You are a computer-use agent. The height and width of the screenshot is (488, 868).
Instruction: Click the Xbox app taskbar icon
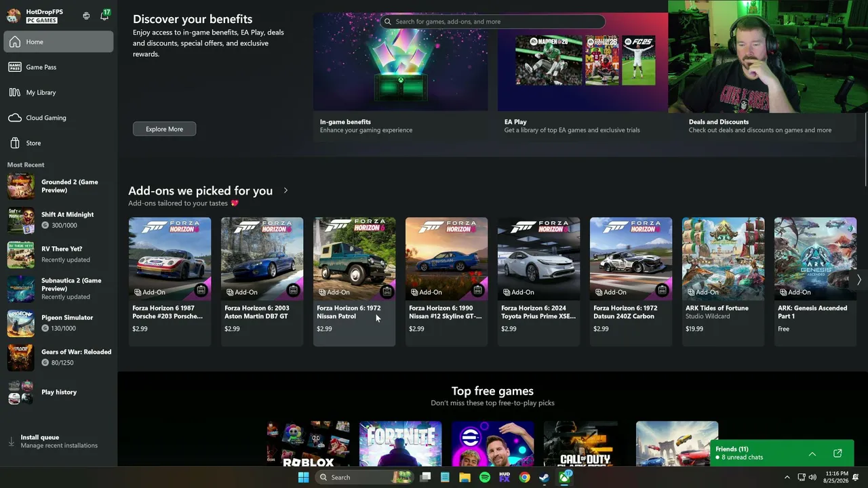click(x=564, y=477)
